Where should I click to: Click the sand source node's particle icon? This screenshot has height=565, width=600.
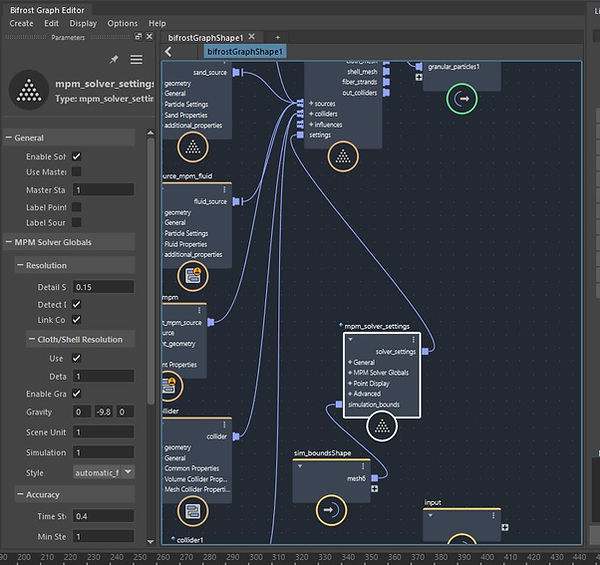(193, 147)
